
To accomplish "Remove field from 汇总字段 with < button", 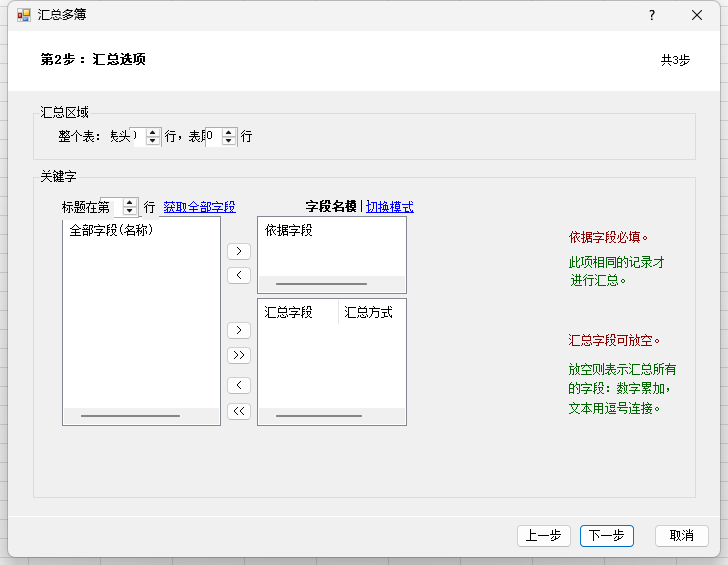I will [239, 385].
